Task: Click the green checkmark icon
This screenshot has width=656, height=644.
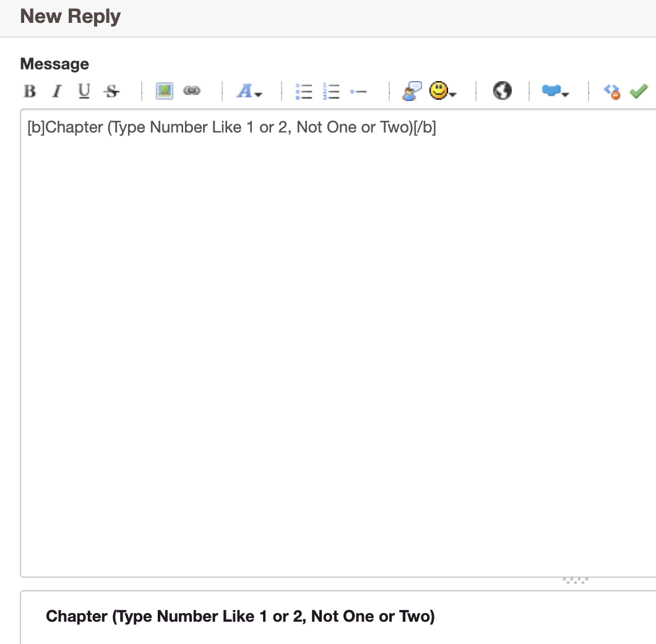Action: coord(638,92)
